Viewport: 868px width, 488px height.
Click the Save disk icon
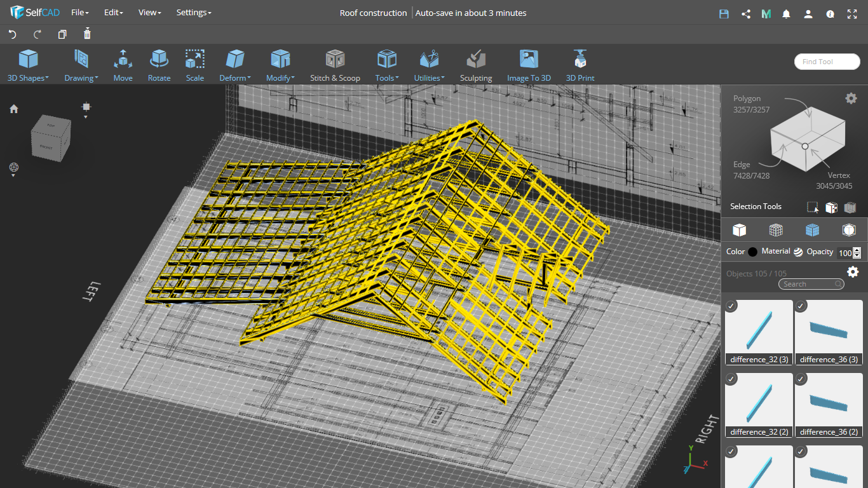point(724,13)
